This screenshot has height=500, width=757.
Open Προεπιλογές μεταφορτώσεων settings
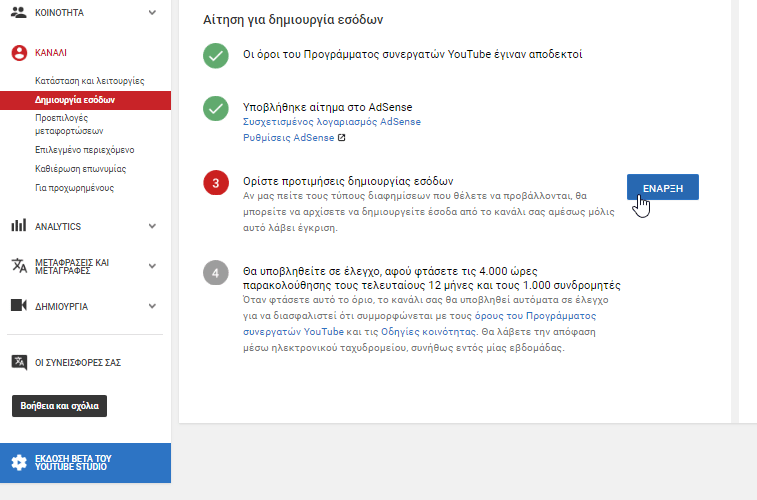(69, 124)
